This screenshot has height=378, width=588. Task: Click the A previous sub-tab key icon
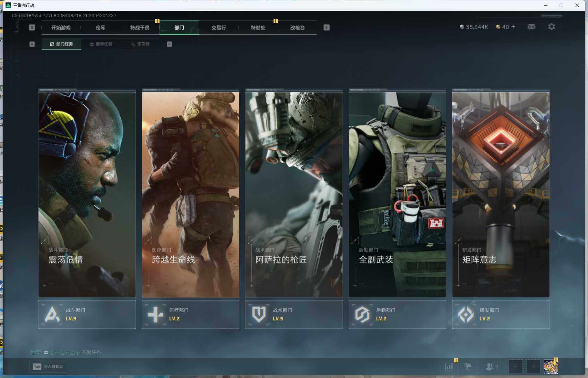tap(32, 44)
